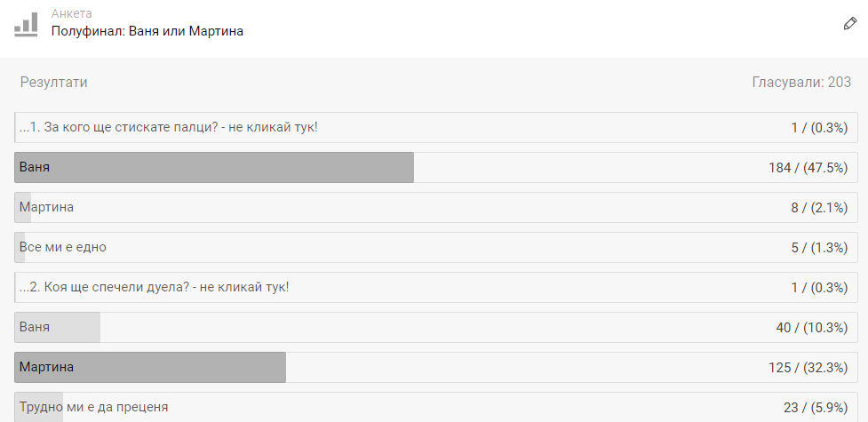The height and width of the screenshot is (422, 868).
Task: Click the pencil edit icon
Action: click(849, 24)
